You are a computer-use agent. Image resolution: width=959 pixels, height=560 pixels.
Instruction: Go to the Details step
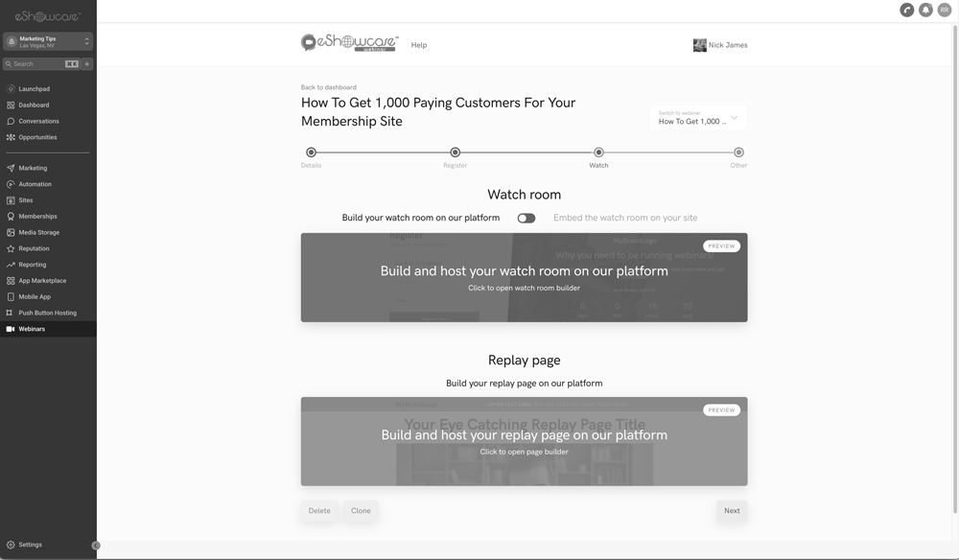(x=312, y=152)
